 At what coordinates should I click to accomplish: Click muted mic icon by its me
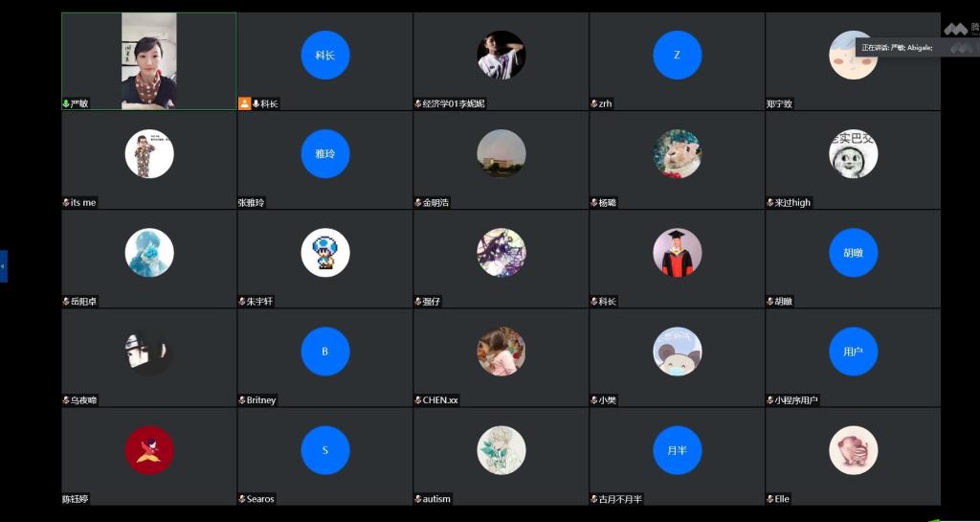pyautogui.click(x=66, y=203)
